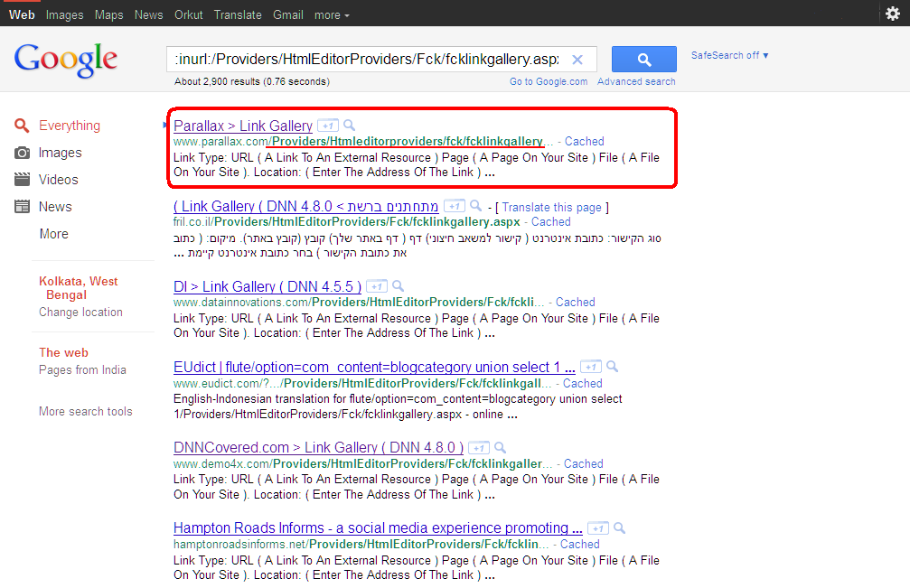Open Cached link for Parallax result

tap(585, 142)
